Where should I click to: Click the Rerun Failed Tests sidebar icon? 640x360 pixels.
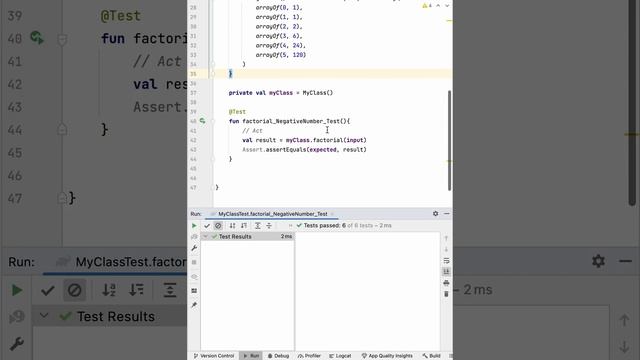(x=194, y=237)
